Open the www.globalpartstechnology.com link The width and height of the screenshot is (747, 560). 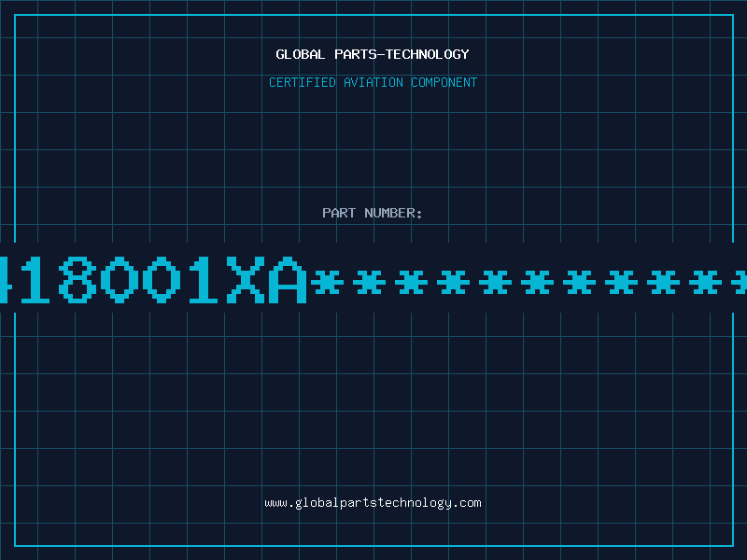[x=373, y=503]
